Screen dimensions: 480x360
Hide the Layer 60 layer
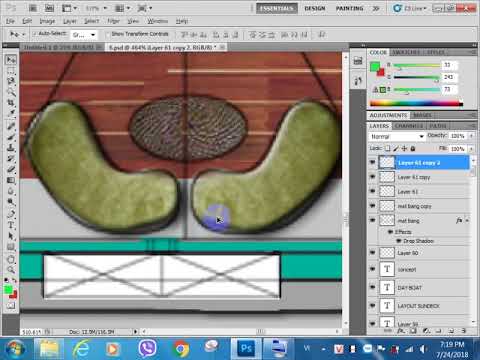click(373, 253)
